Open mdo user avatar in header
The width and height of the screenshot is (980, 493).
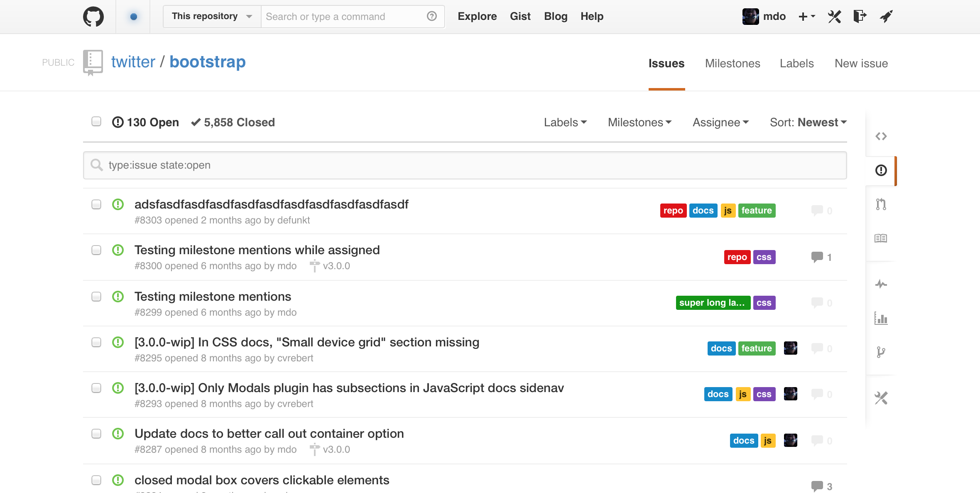pos(750,17)
